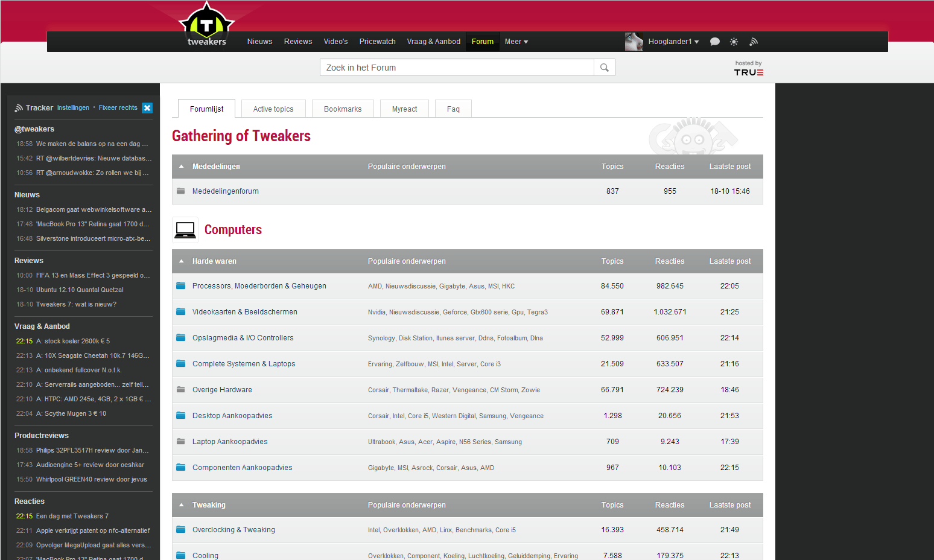Viewport: 934px width, 560px height.
Task: Open reaction Een dag met Tweakers 7
Action: [72, 516]
